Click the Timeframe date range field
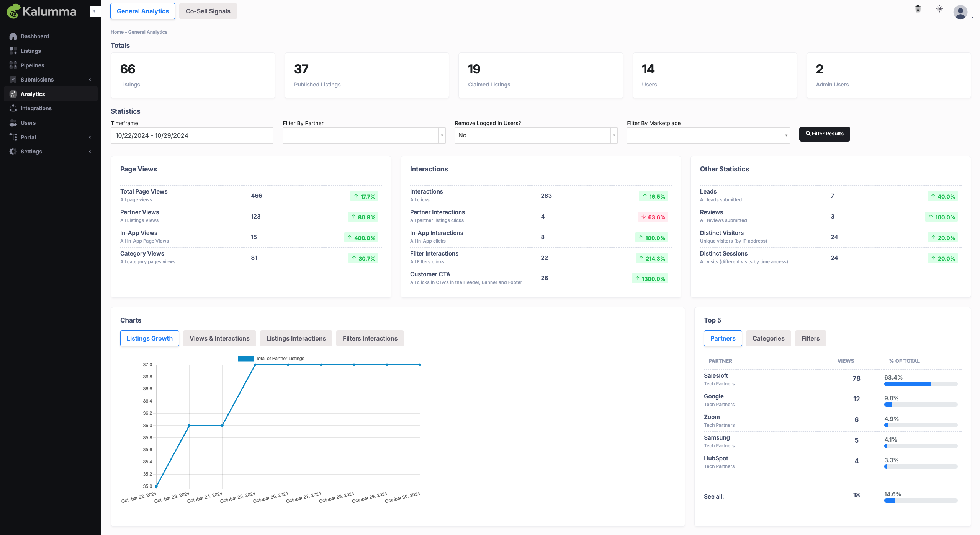This screenshot has width=980, height=535. point(192,135)
